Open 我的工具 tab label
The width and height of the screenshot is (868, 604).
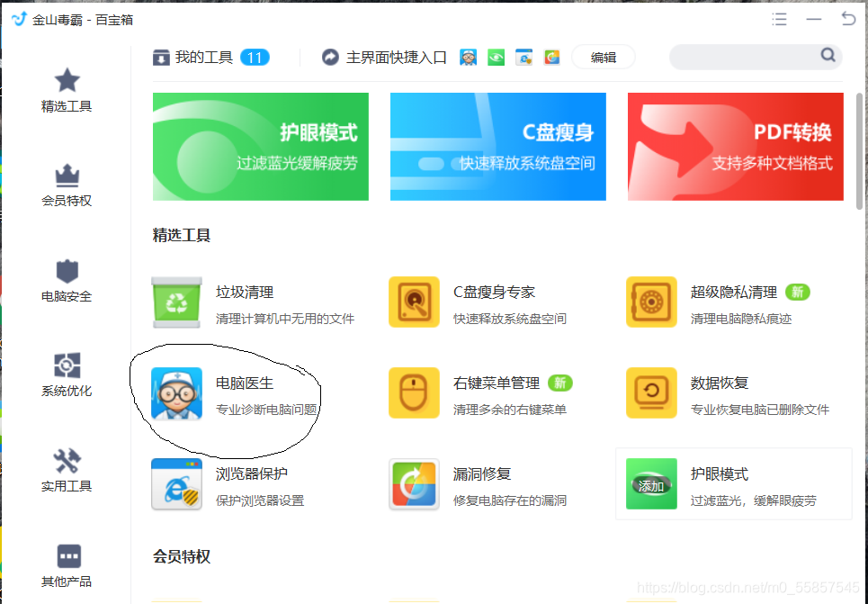pyautogui.click(x=203, y=57)
